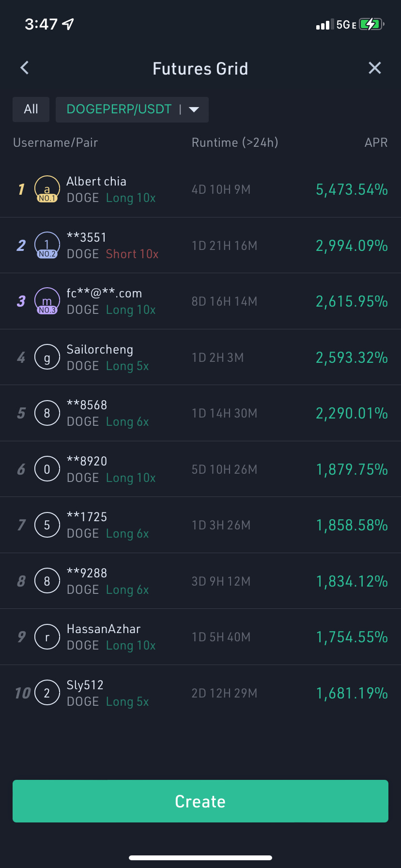401x868 pixels.
Task: Click the dropdown arrow beside DOGEPERP/USDT
Action: [x=194, y=109]
